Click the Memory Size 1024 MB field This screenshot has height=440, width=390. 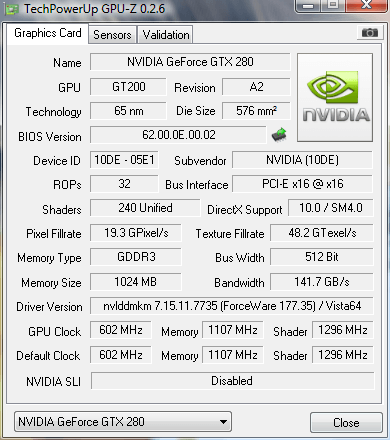(x=136, y=282)
